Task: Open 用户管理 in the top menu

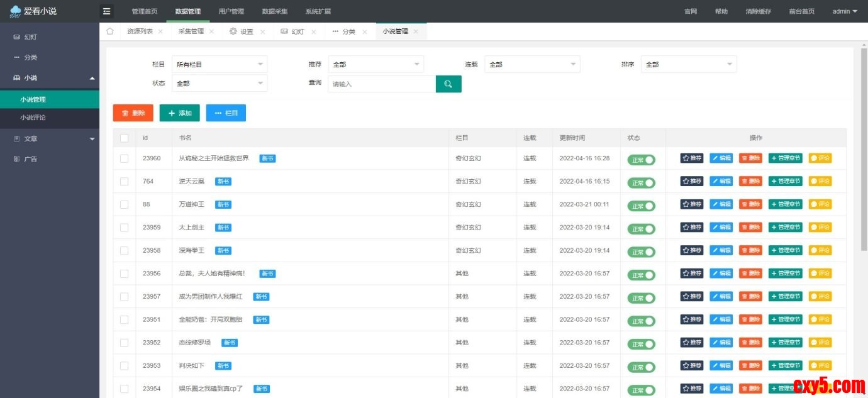Action: click(231, 11)
